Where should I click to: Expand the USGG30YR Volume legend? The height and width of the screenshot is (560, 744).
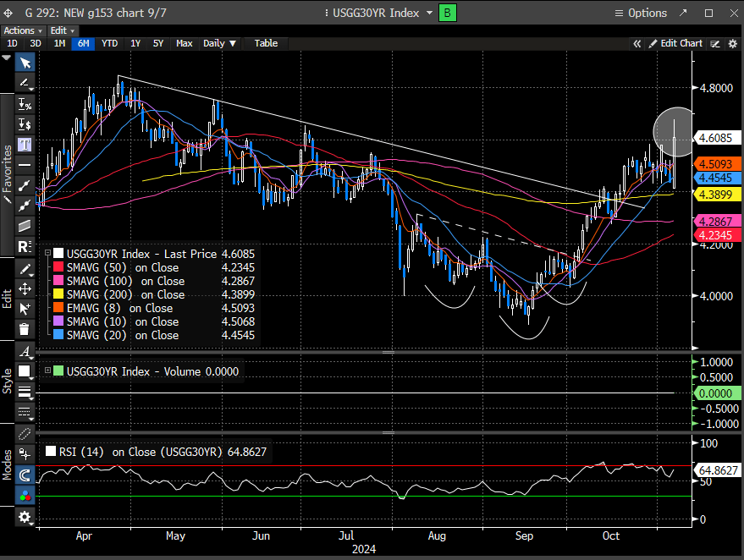click(x=47, y=371)
